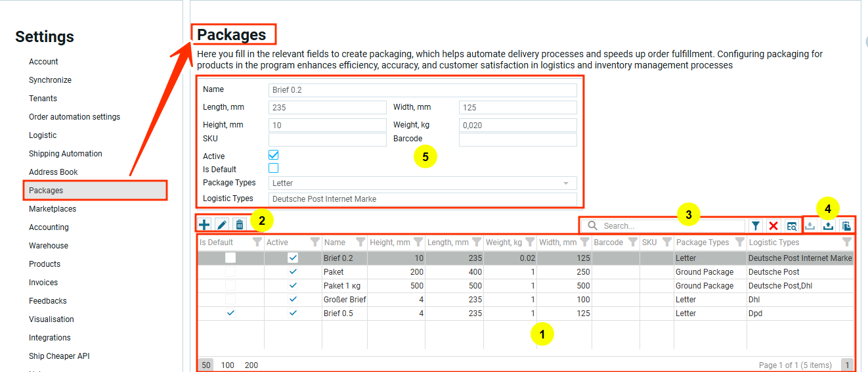Click page 1 pagination button
Image resolution: width=868 pixels, height=372 pixels.
point(847,365)
